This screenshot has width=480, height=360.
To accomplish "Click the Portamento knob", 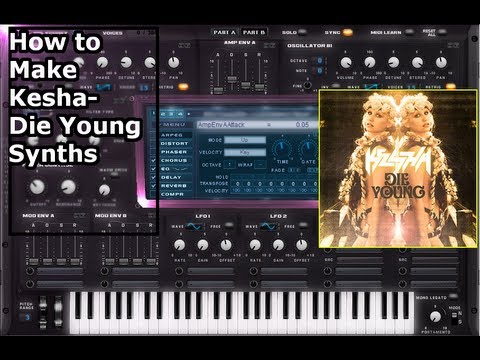I will (x=435, y=317).
